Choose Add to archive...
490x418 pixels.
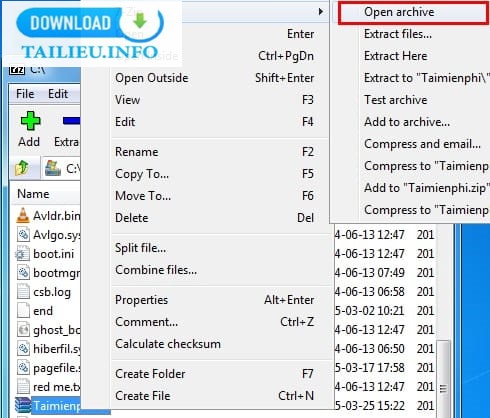[x=407, y=122]
